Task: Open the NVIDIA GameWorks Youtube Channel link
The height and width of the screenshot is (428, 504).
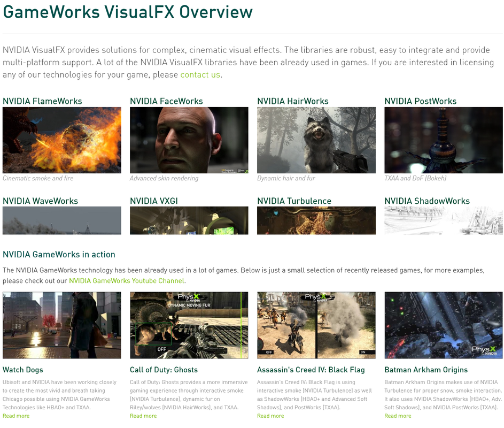Action: click(126, 281)
